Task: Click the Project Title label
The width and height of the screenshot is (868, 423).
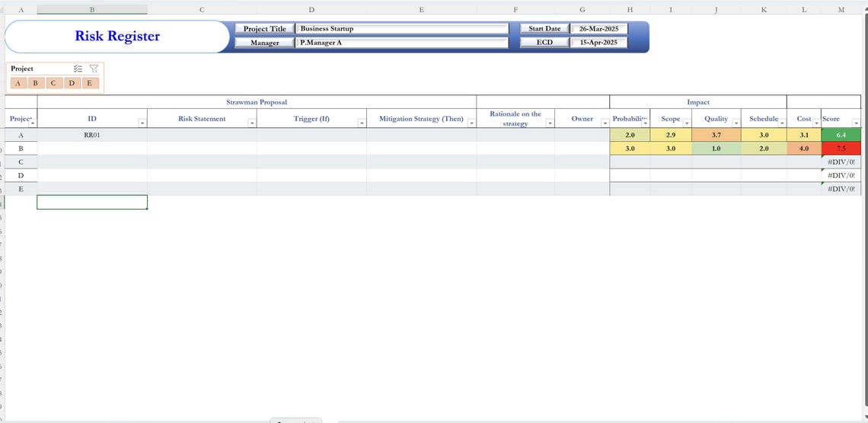Action: pyautogui.click(x=265, y=29)
